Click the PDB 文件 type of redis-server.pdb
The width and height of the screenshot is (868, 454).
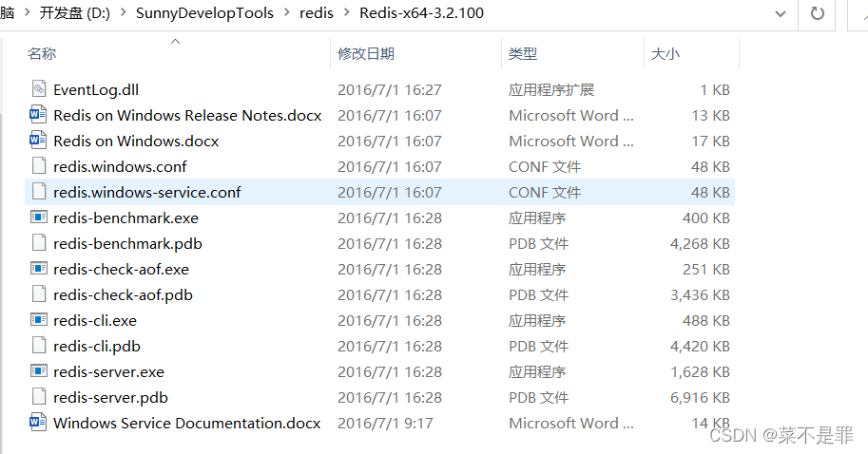539,398
